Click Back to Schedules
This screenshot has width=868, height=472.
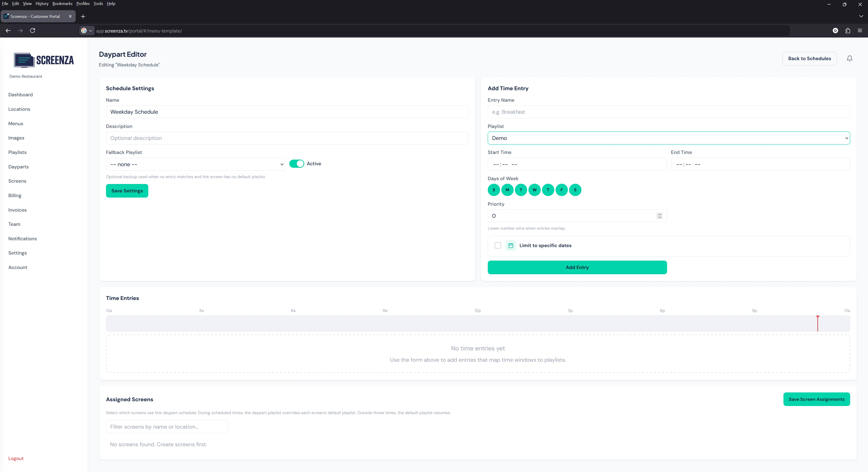pos(809,58)
